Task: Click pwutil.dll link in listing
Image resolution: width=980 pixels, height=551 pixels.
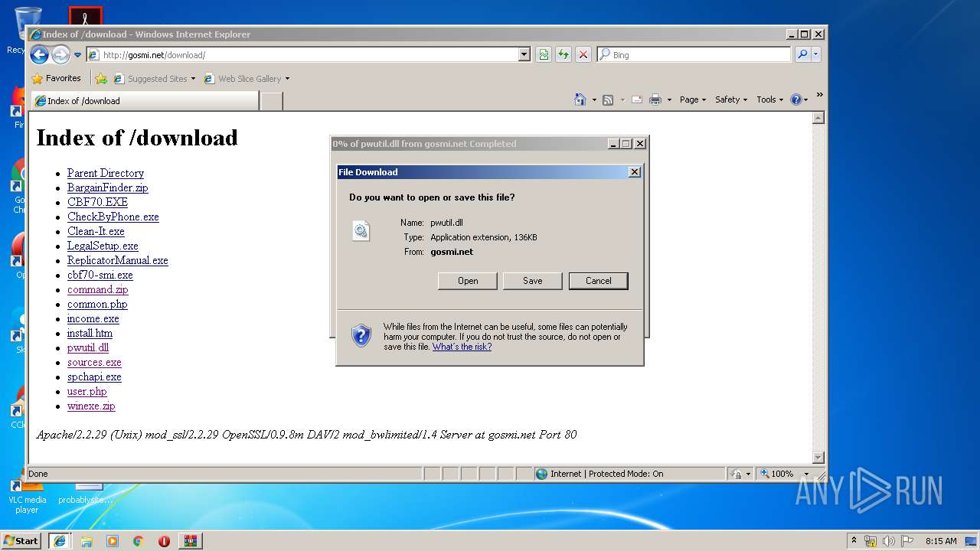Action: click(88, 347)
